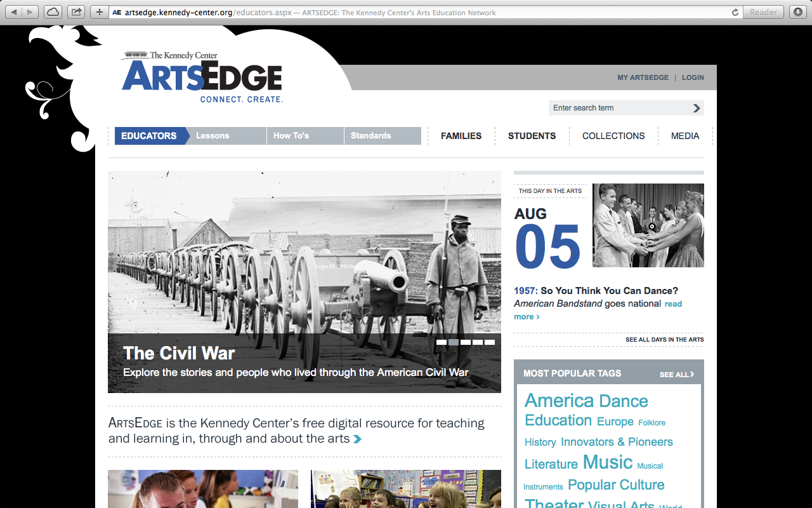Open SEE ALL DAYS IN THE ARTS
The image size is (812, 508).
[x=665, y=340]
